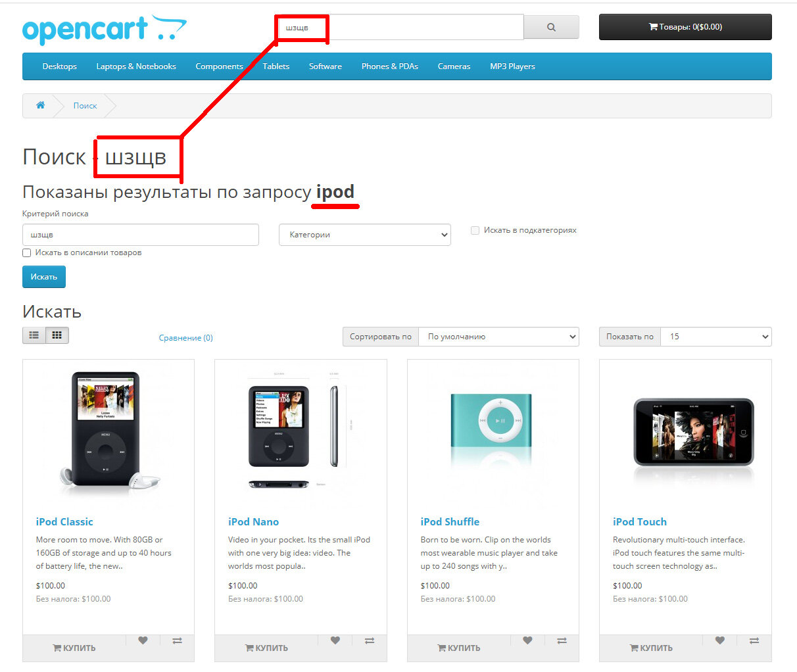797x672 pixels.
Task: Compare the iPod Nano product
Action: (x=370, y=640)
